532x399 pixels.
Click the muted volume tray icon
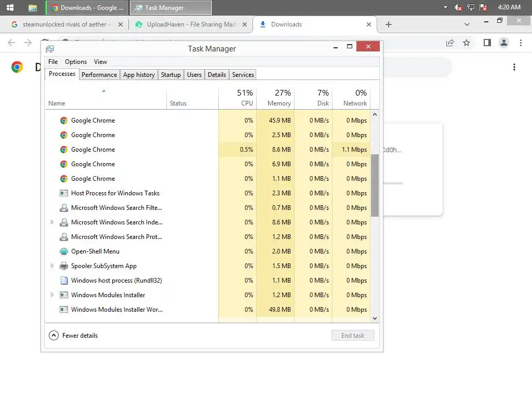click(x=458, y=7)
